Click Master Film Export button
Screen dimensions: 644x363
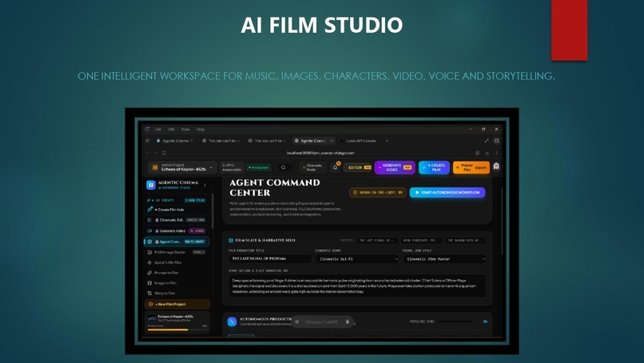(x=471, y=167)
